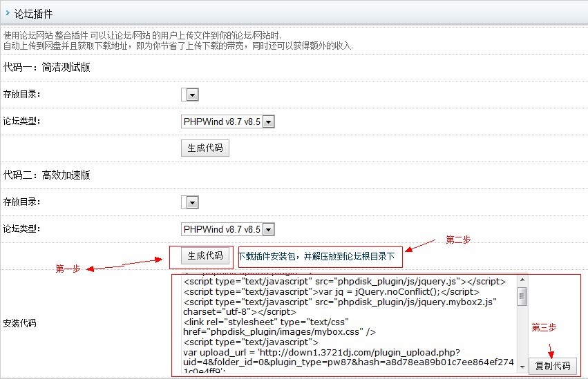
Task: Click description line starting 自动上传到网盘
Action: pyautogui.click(x=178, y=46)
